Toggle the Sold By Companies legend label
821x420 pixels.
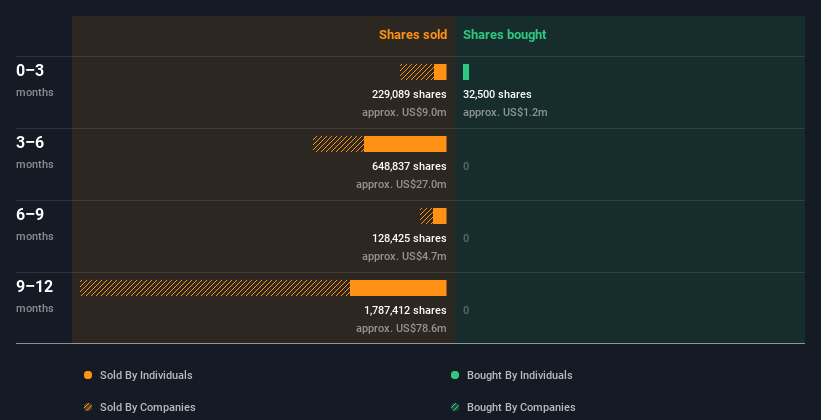click(x=147, y=407)
